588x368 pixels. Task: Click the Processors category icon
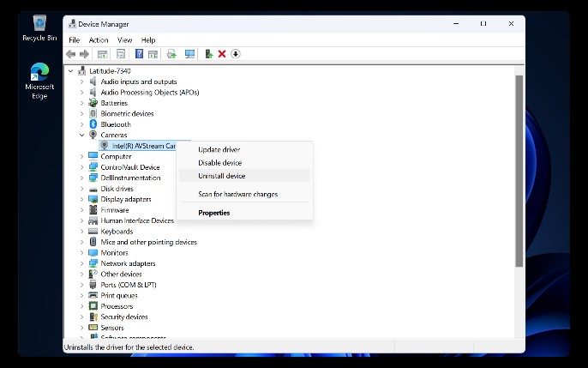click(x=93, y=306)
